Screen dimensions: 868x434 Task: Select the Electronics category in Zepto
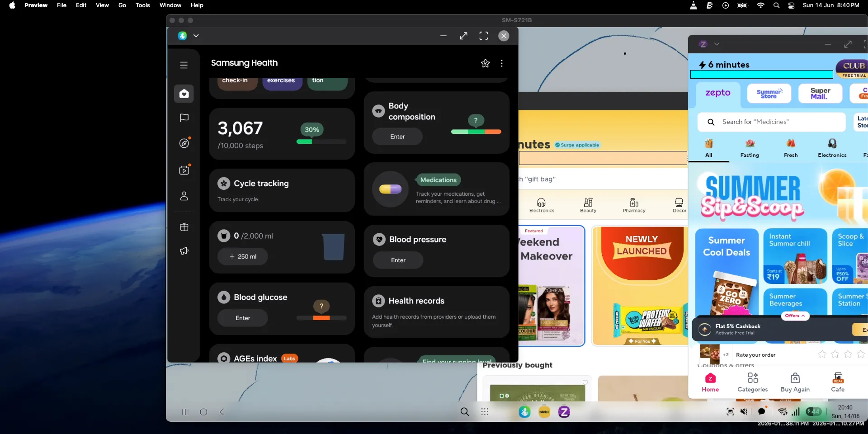point(832,148)
